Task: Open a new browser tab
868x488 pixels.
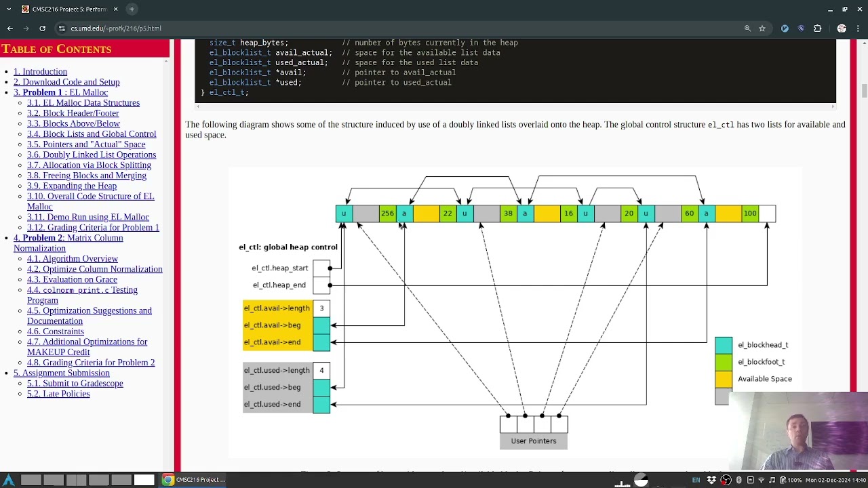Action: (132, 9)
